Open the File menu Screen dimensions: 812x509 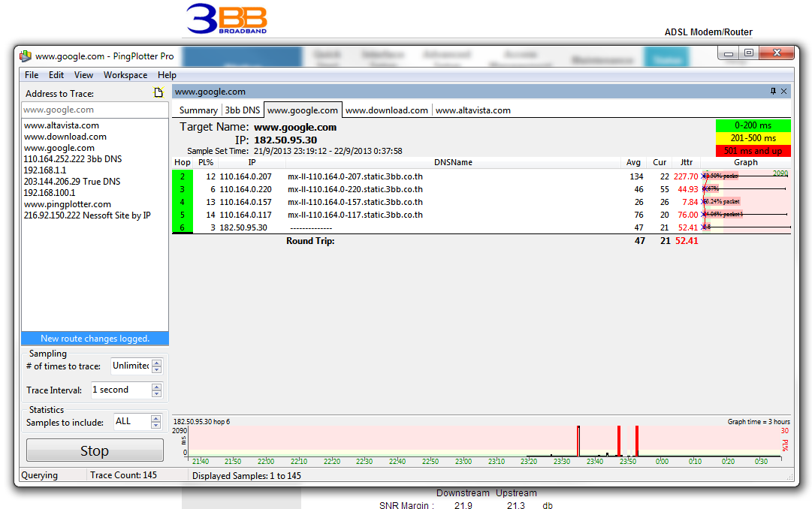click(32, 75)
